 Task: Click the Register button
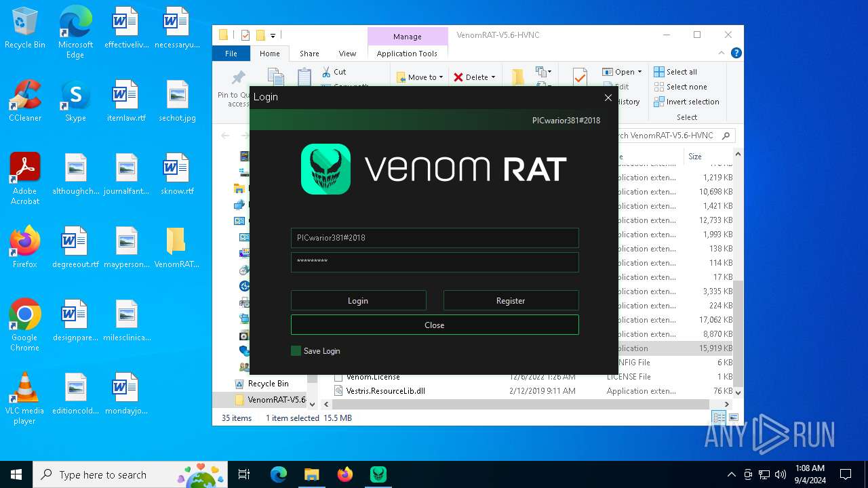[x=511, y=300]
